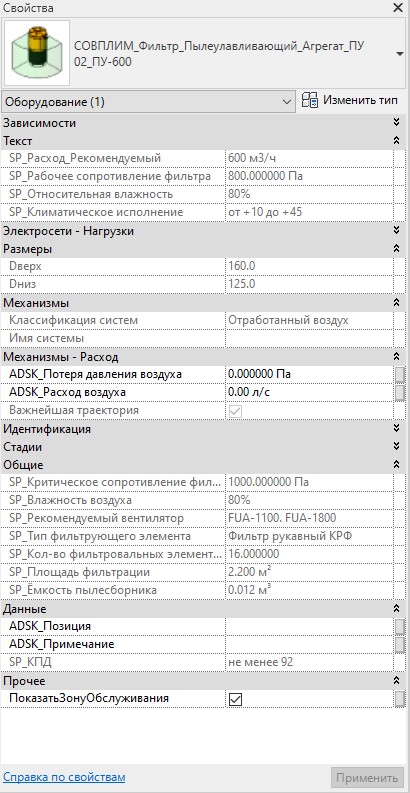The width and height of the screenshot is (410, 793).
Task: Click the SP_Ёмкость пылесборника parameter name
Action: click(83, 590)
